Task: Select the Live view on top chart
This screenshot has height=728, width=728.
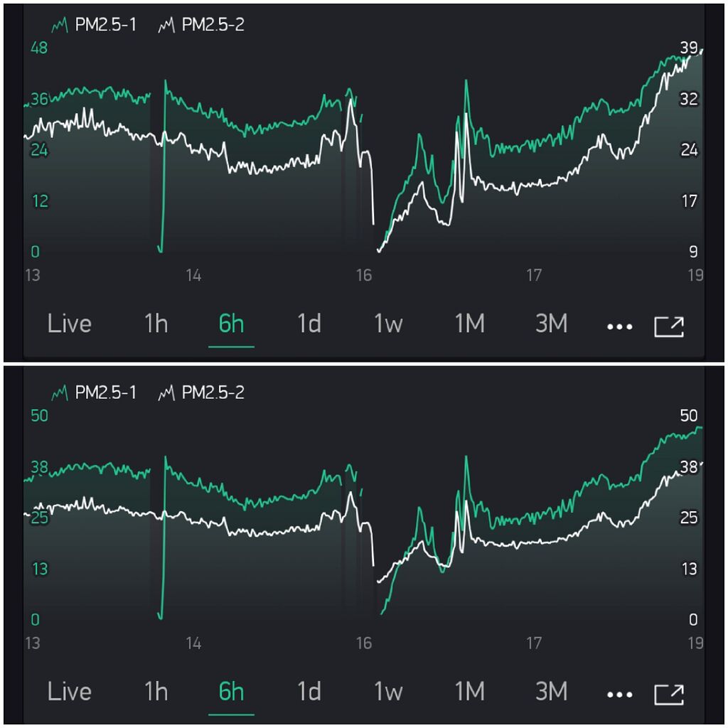Action: [69, 323]
